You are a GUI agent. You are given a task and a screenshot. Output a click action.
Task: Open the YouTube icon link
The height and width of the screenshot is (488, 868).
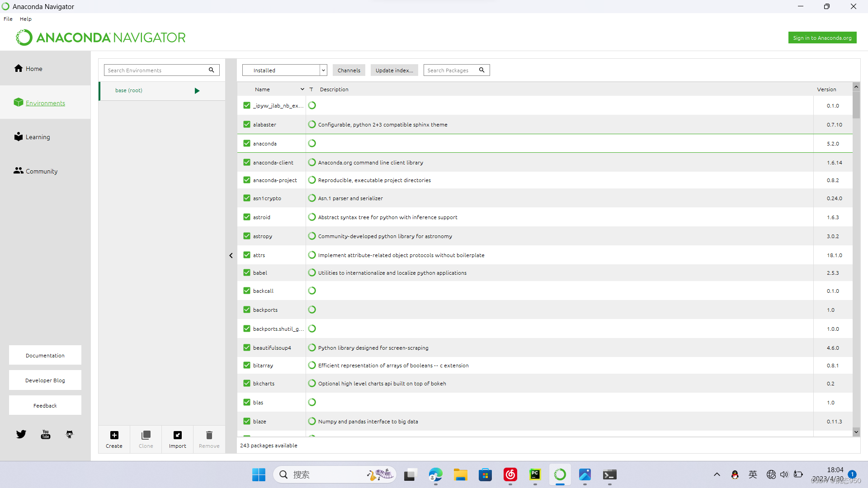tap(46, 434)
